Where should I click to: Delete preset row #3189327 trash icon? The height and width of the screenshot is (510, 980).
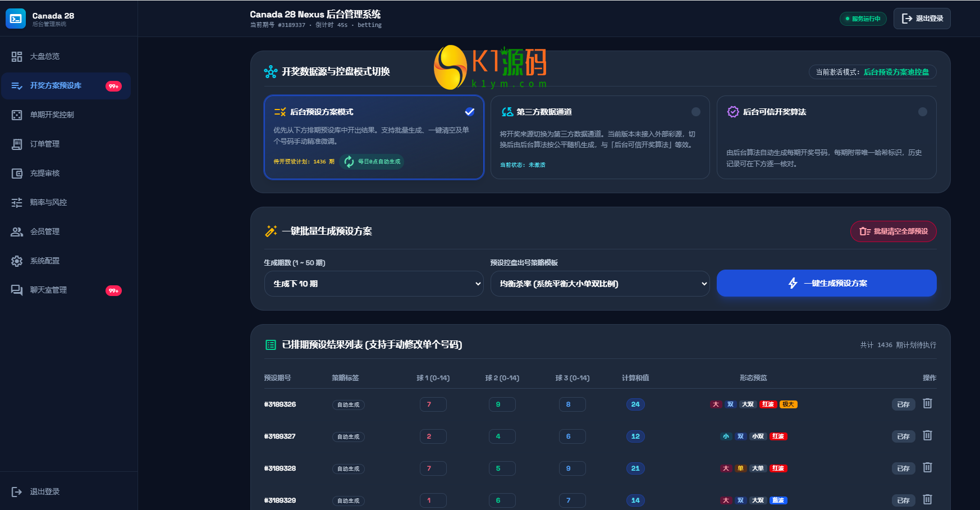pyautogui.click(x=927, y=435)
